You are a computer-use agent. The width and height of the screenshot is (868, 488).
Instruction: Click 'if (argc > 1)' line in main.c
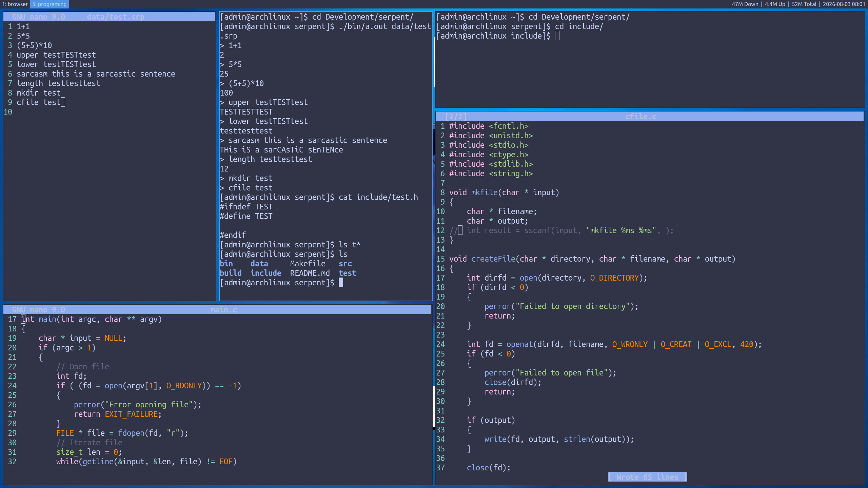click(67, 348)
